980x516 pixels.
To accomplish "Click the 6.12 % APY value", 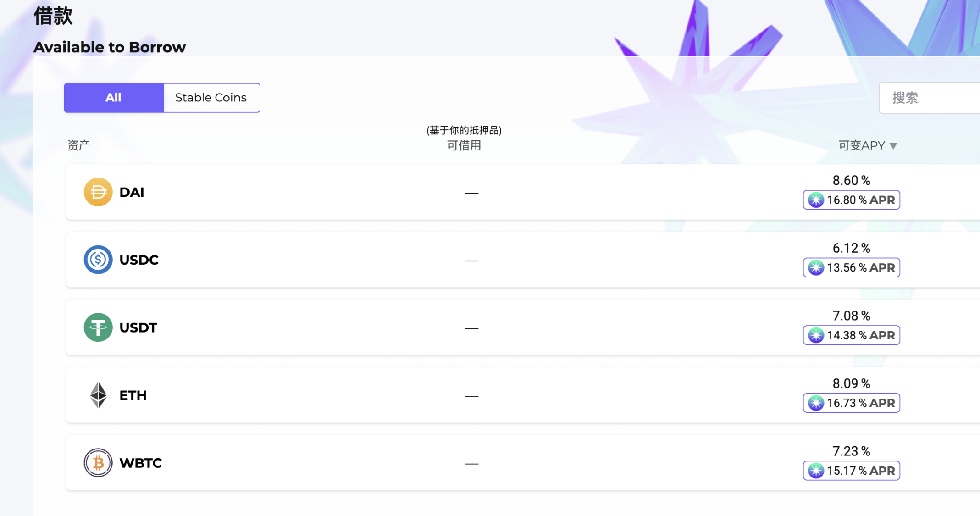I will tap(851, 248).
